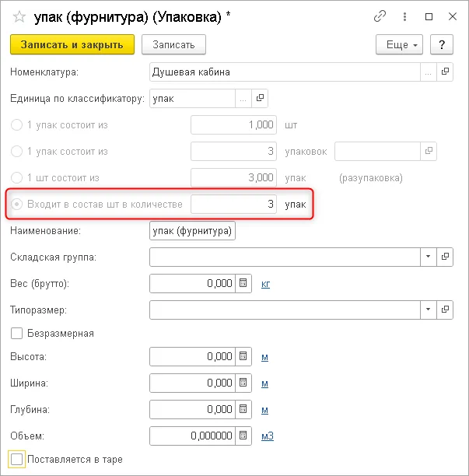This screenshot has width=469, height=476.
Task: Click the 'м' unit link for Ширина
Action: [x=264, y=383]
